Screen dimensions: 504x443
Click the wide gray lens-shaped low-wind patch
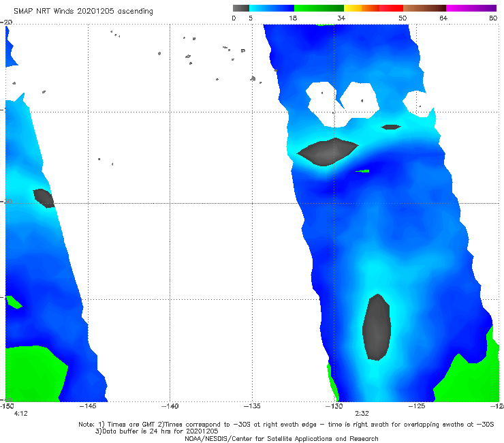pyautogui.click(x=327, y=152)
